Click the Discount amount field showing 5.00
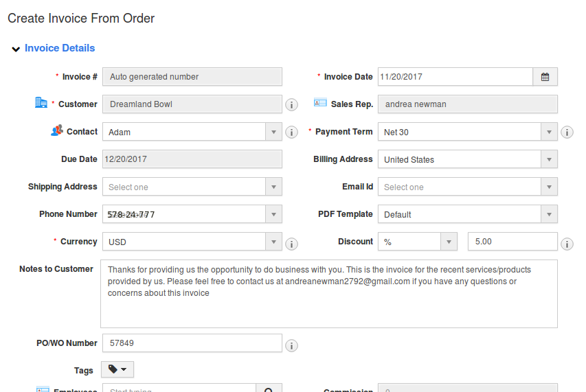 [512, 242]
